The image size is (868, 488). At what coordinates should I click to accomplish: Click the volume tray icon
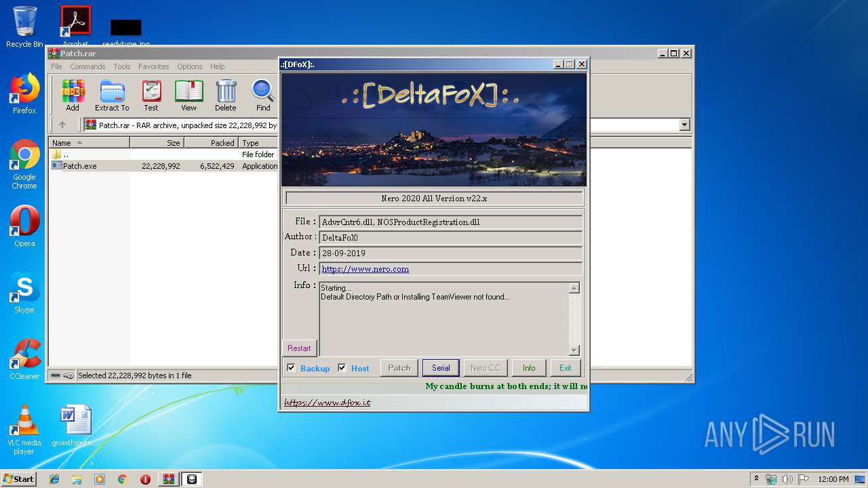click(787, 479)
